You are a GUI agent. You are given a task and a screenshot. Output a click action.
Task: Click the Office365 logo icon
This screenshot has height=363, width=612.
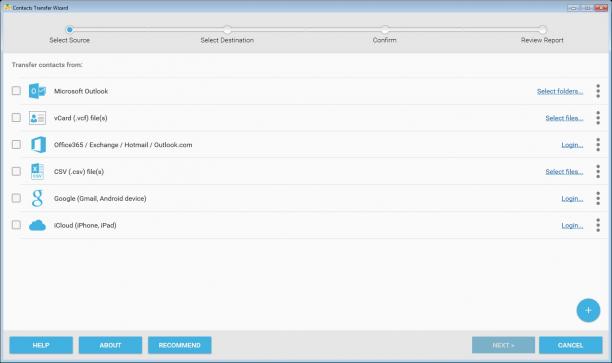[38, 145]
